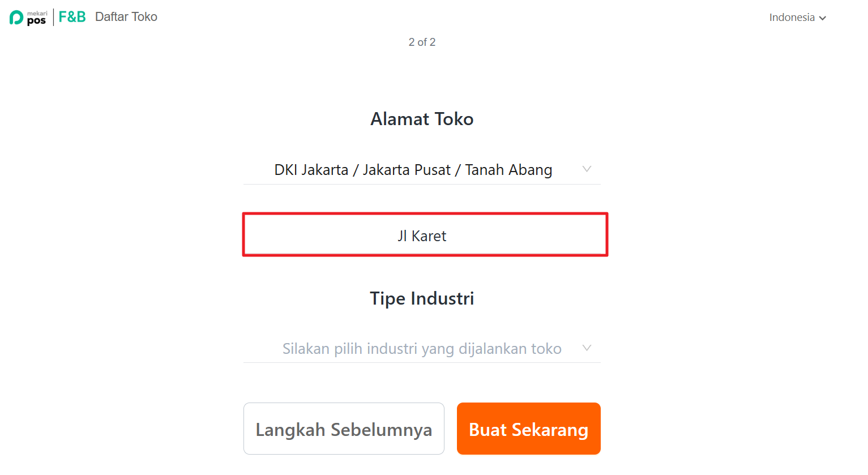Click the F&B brand logo
The height and width of the screenshot is (475, 868).
point(72,17)
